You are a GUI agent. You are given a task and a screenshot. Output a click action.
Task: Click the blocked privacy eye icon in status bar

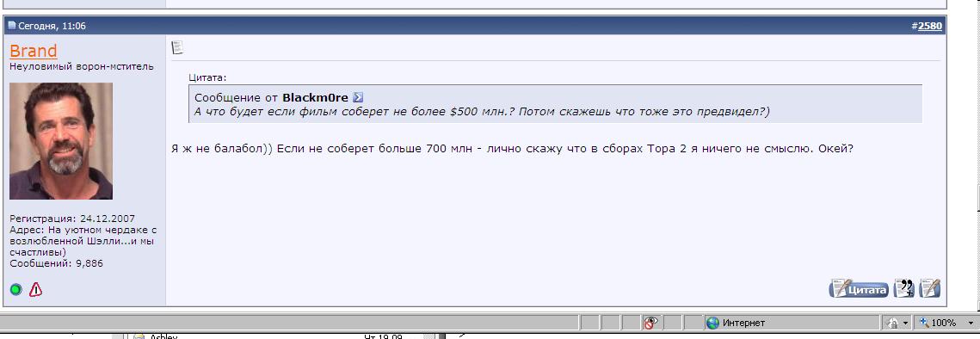click(x=650, y=323)
